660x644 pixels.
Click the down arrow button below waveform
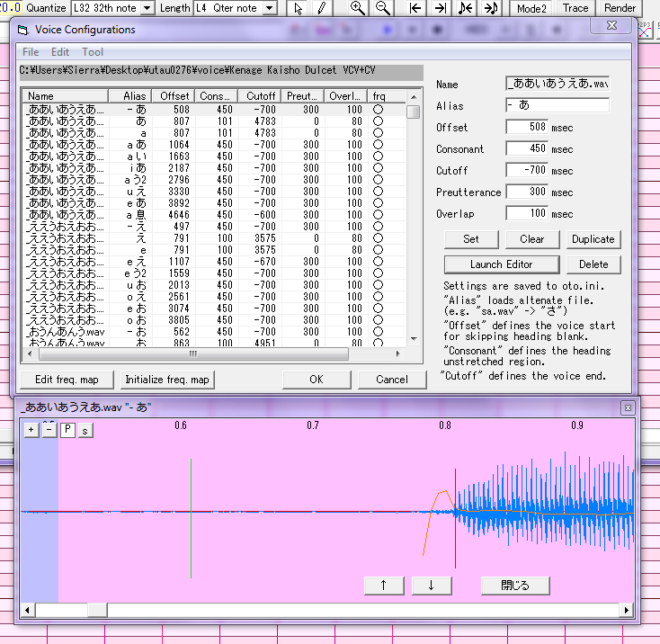tap(432, 586)
